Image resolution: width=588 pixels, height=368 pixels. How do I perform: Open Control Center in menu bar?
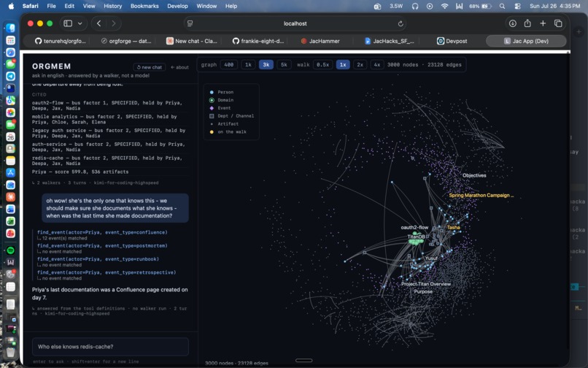(x=517, y=6)
